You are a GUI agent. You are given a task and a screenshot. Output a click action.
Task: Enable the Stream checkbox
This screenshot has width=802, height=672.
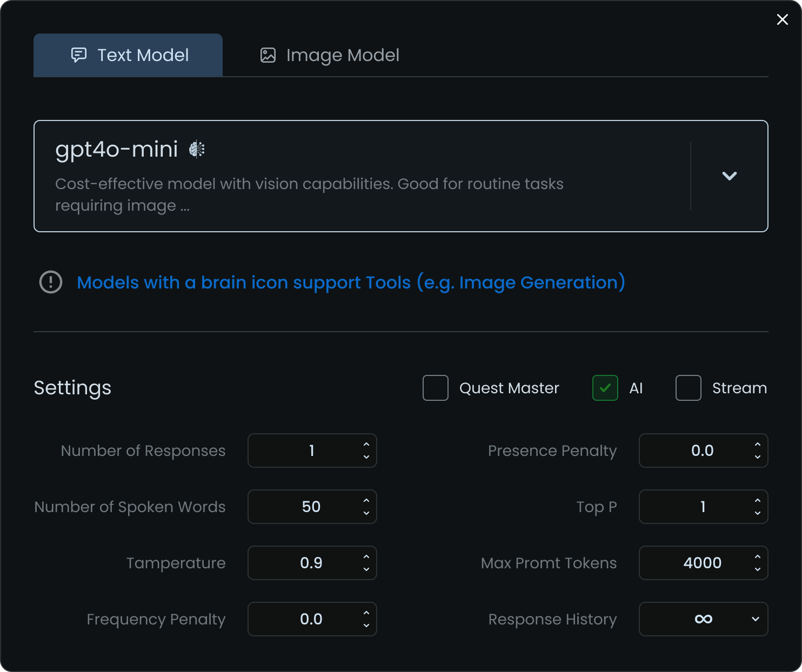pyautogui.click(x=689, y=388)
